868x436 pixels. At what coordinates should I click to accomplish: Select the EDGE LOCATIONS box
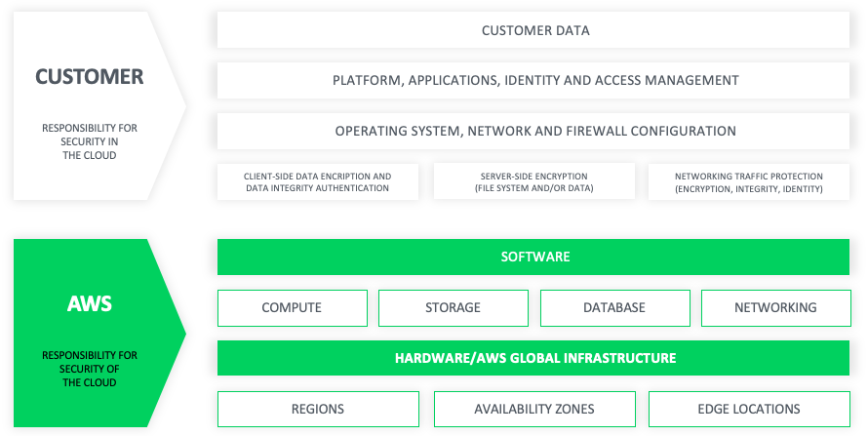click(749, 409)
